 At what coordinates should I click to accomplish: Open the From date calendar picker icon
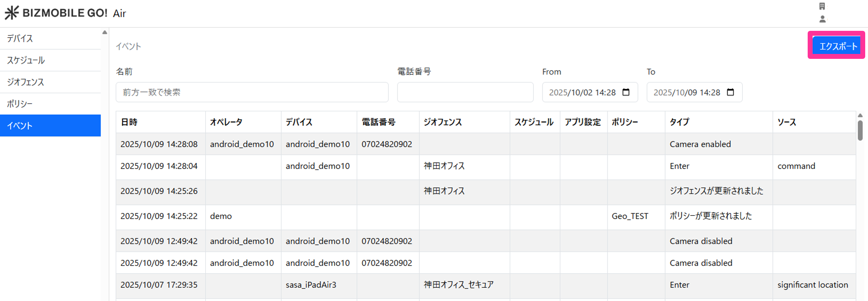coord(626,92)
